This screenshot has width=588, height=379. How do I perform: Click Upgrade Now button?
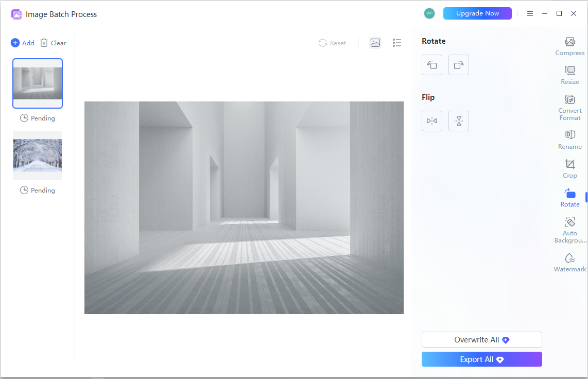[x=477, y=13]
